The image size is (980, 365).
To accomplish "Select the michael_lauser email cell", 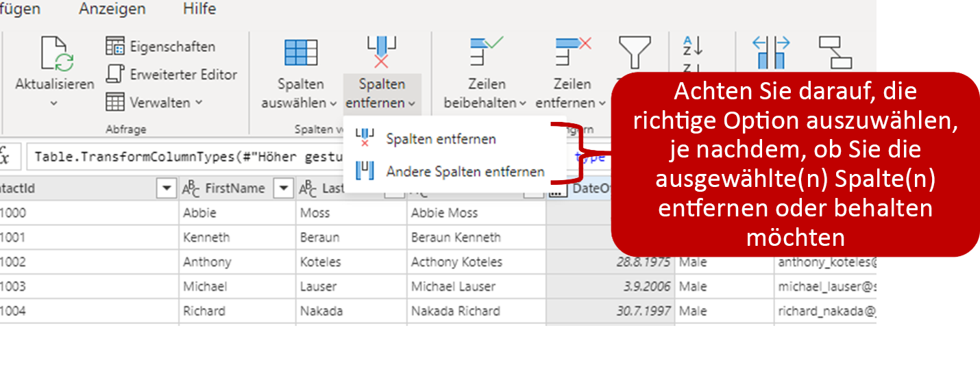I will [825, 286].
